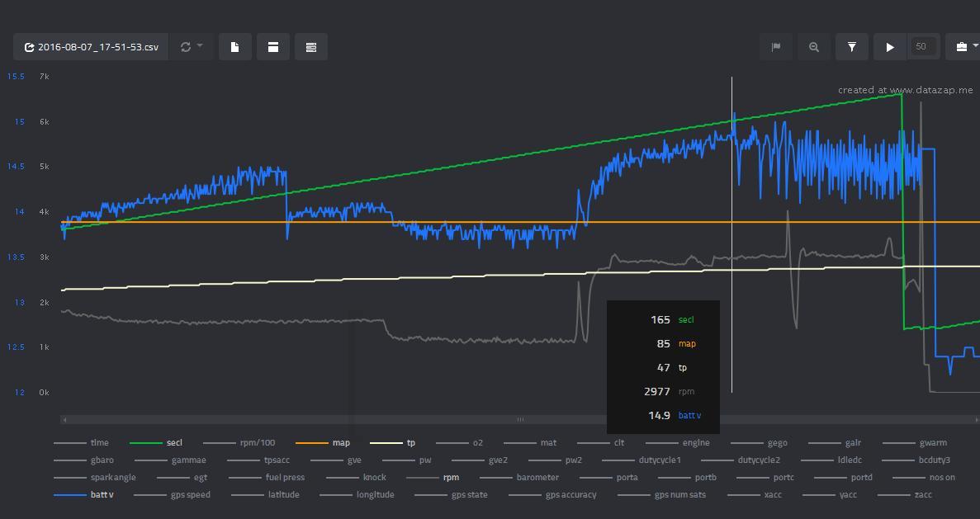
Task: Click the playback speed field showing 50
Action: point(922,47)
